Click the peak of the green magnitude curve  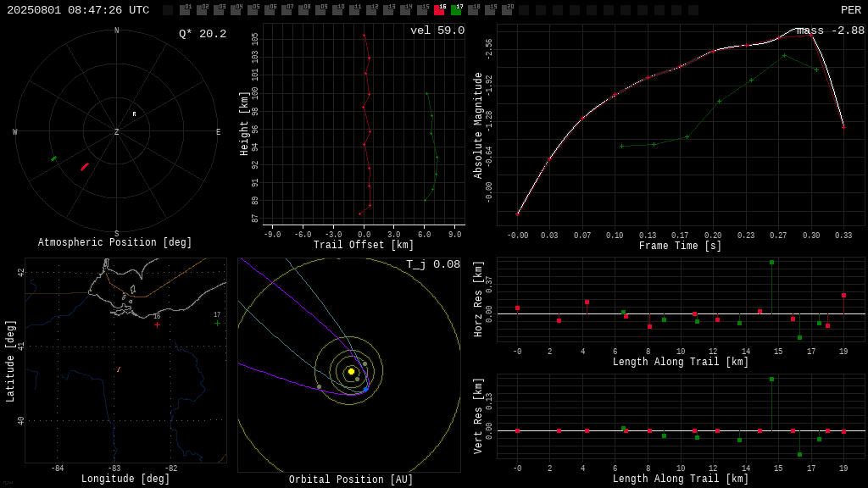tap(784, 55)
